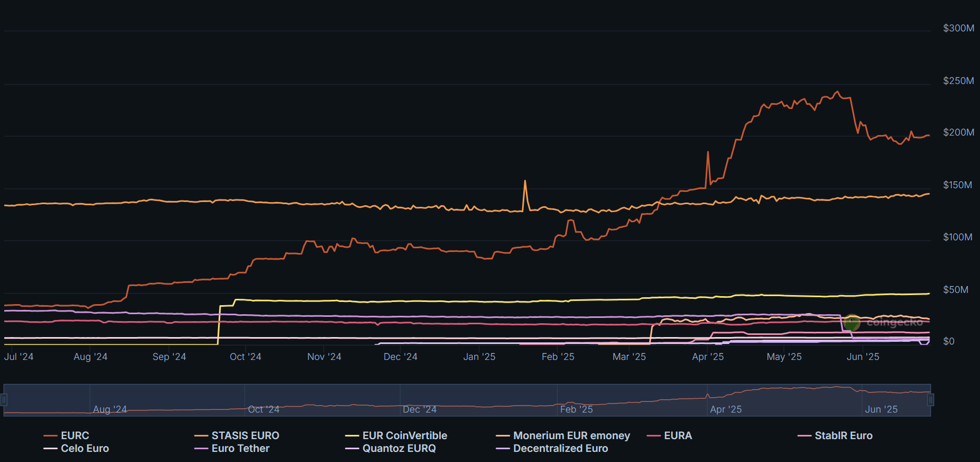Click the Aug '24 main x-axis label
980x462 pixels.
[x=90, y=357]
